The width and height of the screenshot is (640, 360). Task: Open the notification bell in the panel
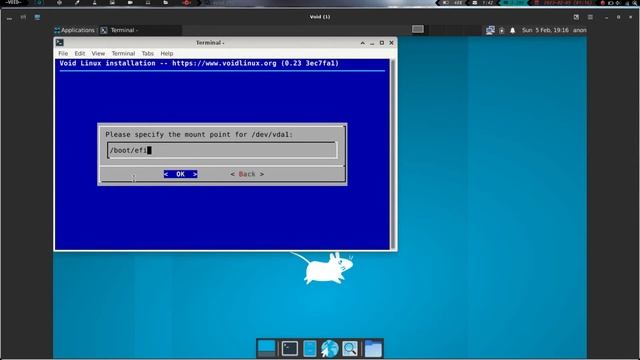coord(513,30)
